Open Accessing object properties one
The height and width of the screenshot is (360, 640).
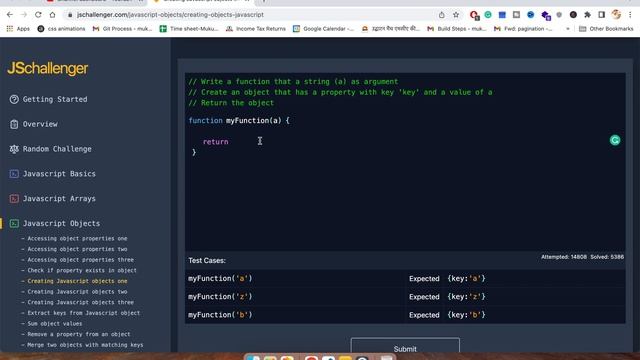pyautogui.click(x=77, y=238)
